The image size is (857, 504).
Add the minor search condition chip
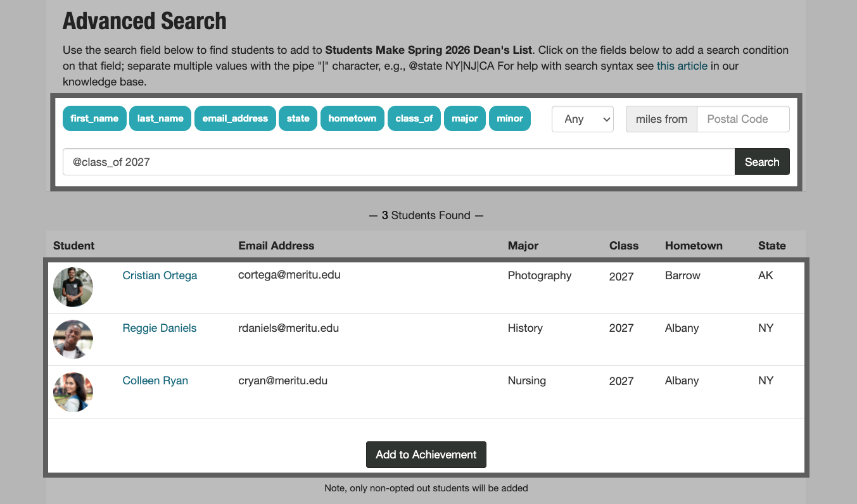pos(509,118)
